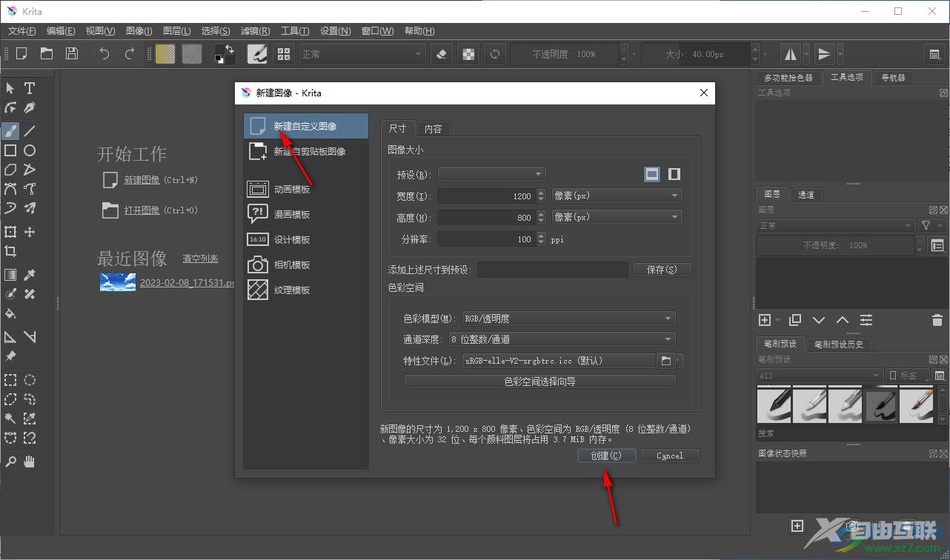Screen dimensions: 950x560
Task: Open the 特性文件 sRGB profile dropdown
Action: click(x=559, y=360)
